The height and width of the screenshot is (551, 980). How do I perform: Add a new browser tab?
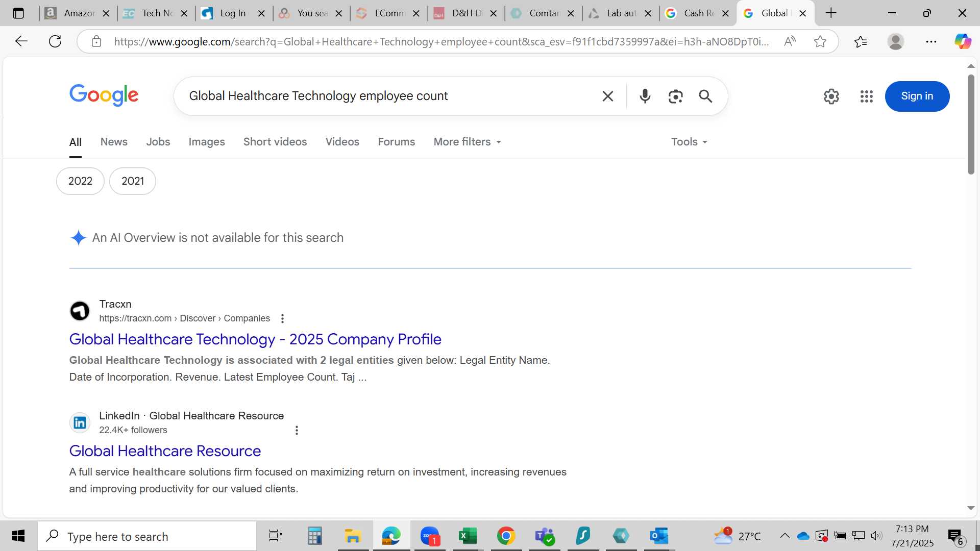click(x=831, y=13)
